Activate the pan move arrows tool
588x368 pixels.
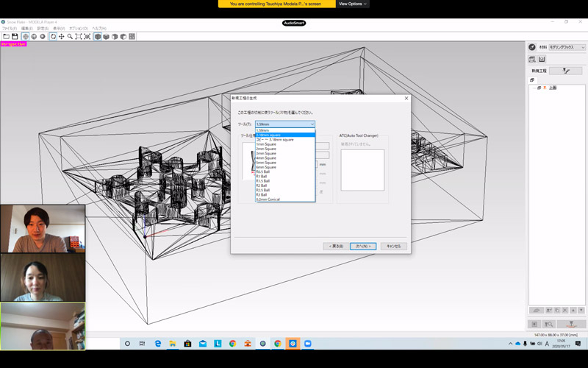(62, 36)
